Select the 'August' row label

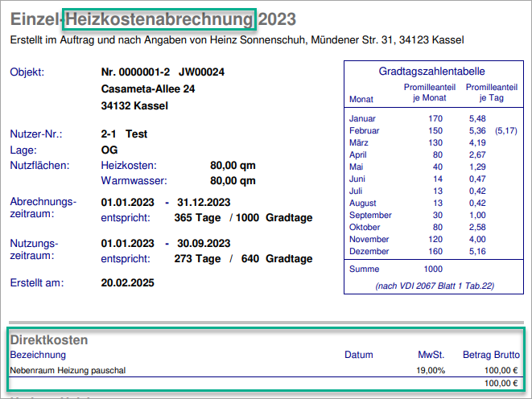pos(363,203)
